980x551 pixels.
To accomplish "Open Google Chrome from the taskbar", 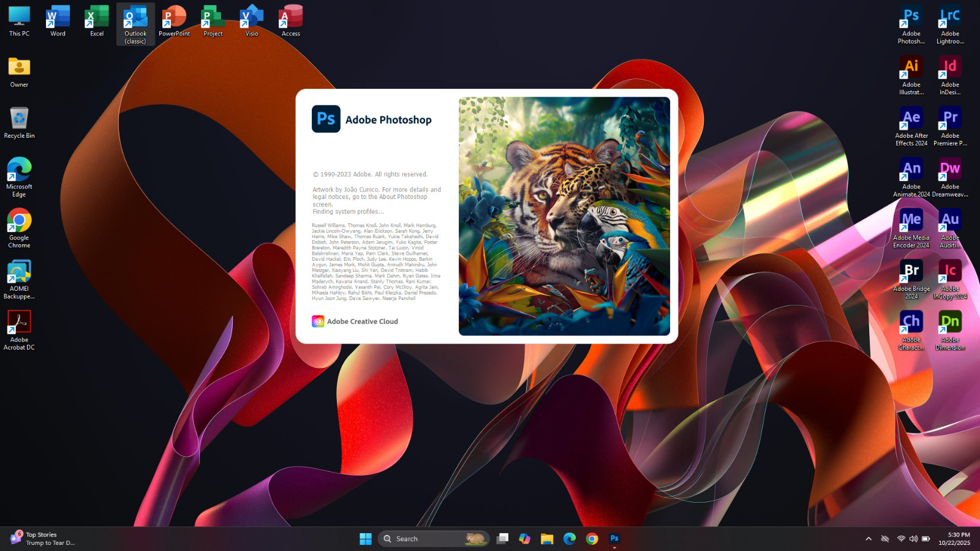I will click(592, 539).
